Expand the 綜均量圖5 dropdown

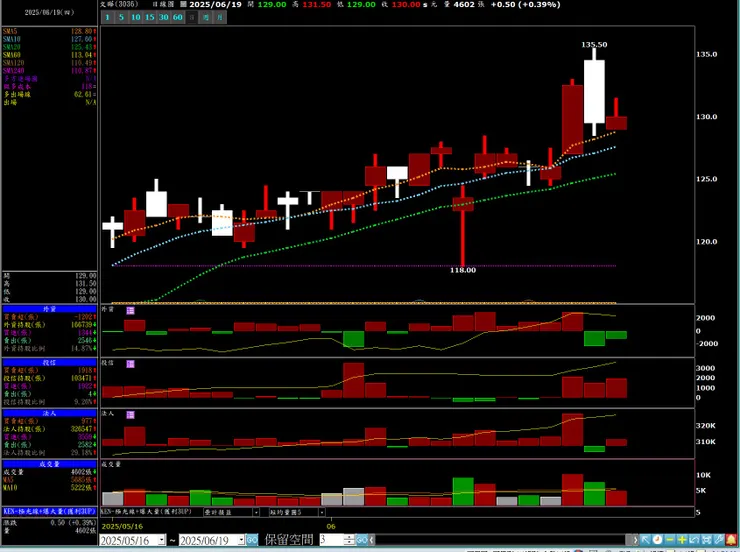pyautogui.click(x=321, y=512)
